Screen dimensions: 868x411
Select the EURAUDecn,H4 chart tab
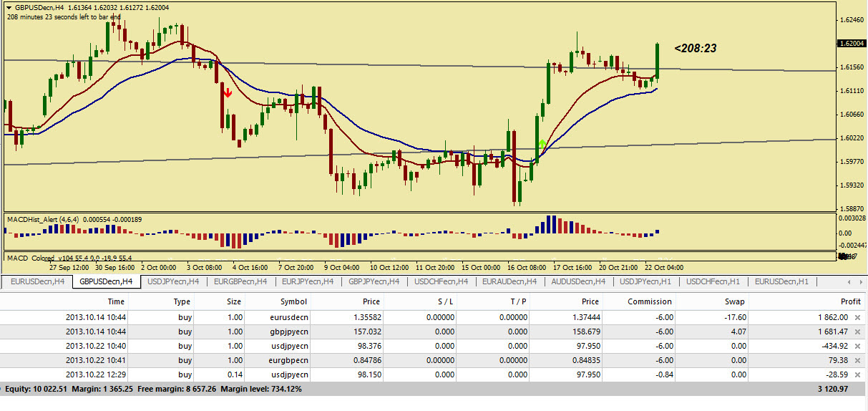point(511,281)
